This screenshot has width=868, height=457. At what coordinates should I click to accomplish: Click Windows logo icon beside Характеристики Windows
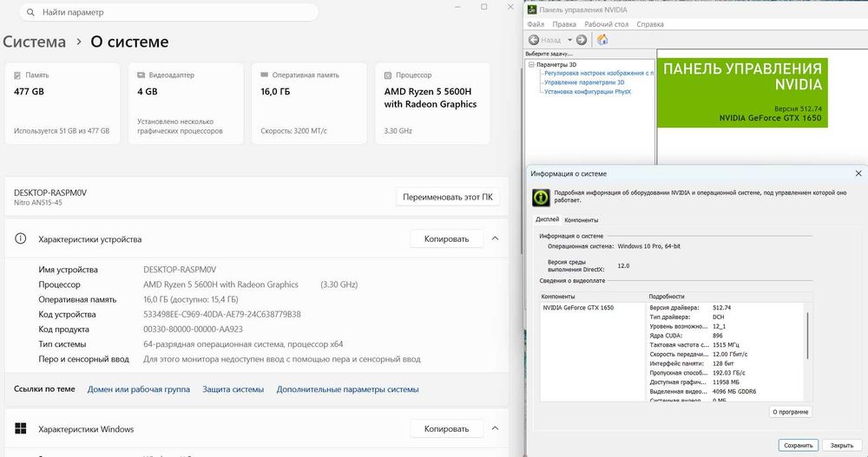coord(21,428)
